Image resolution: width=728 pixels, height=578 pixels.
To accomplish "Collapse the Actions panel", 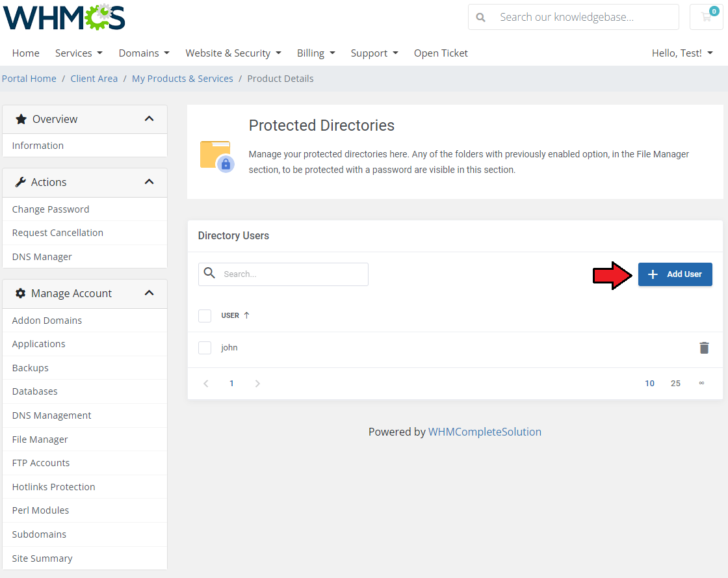I will click(149, 182).
